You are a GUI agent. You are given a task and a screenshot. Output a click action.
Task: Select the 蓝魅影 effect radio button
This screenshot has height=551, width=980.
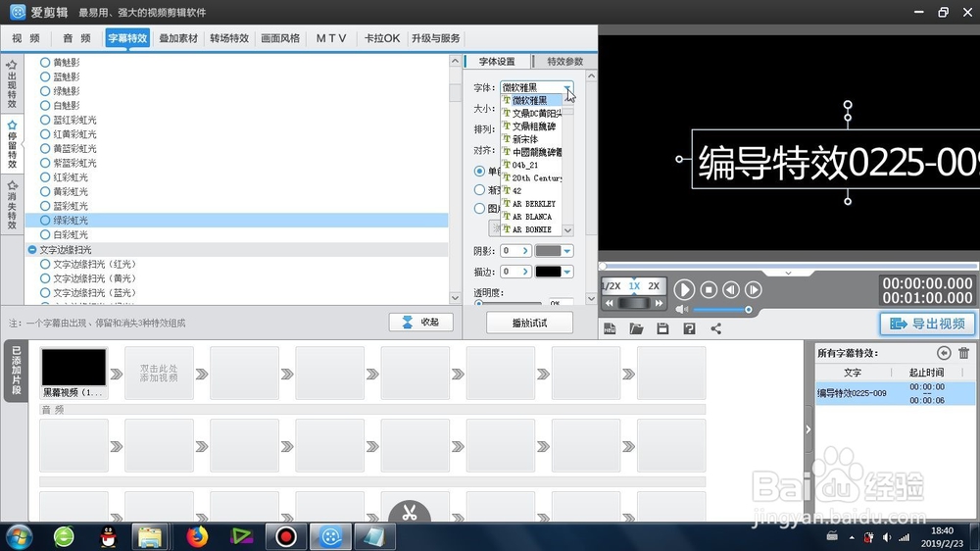point(45,76)
